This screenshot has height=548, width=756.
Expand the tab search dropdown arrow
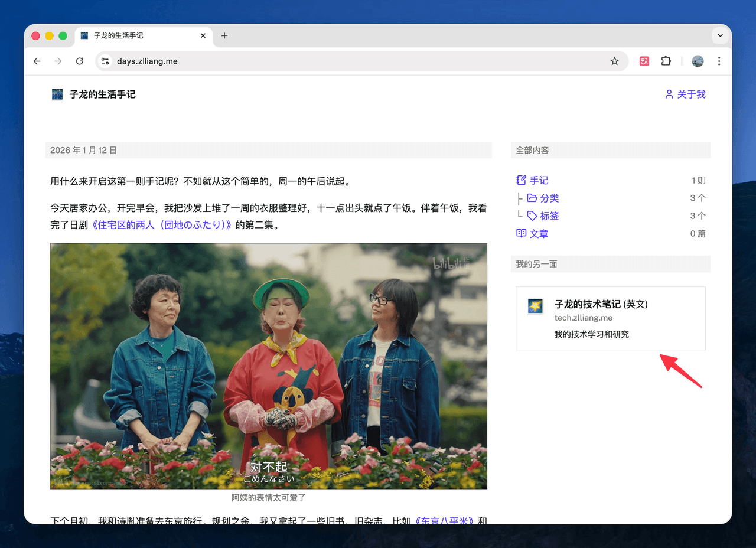pos(720,35)
